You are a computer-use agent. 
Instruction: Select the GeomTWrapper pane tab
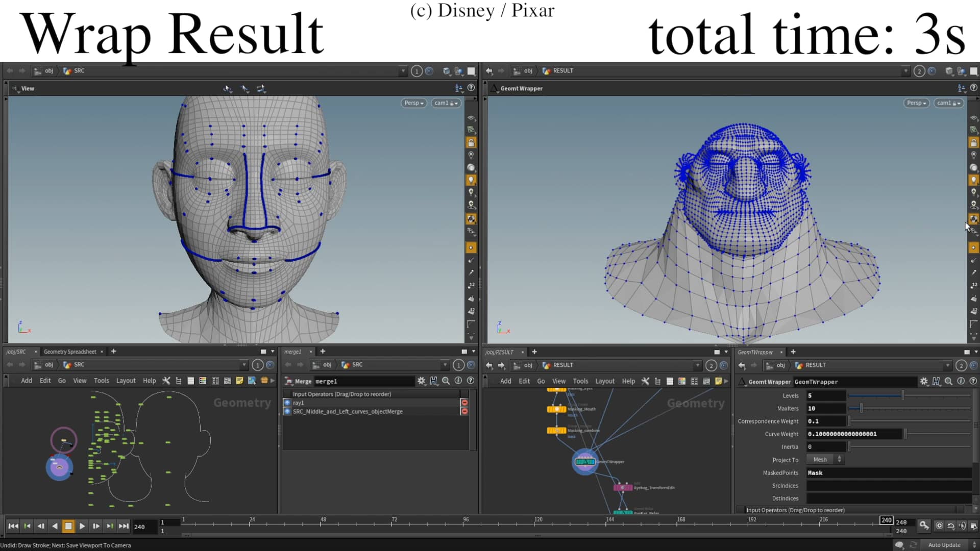pyautogui.click(x=755, y=352)
